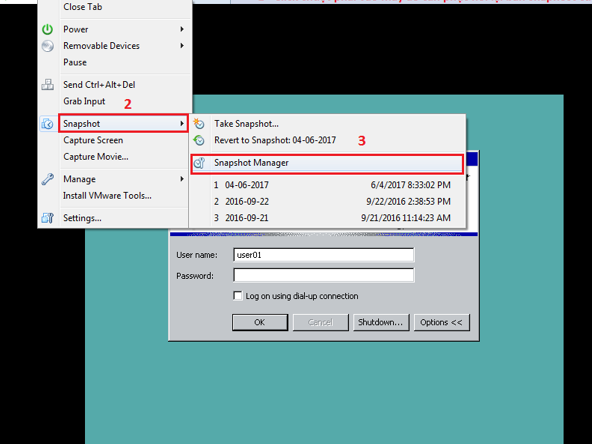592x444 pixels.
Task: Select Take Snapshot... in the submenu
Action: coord(246,123)
